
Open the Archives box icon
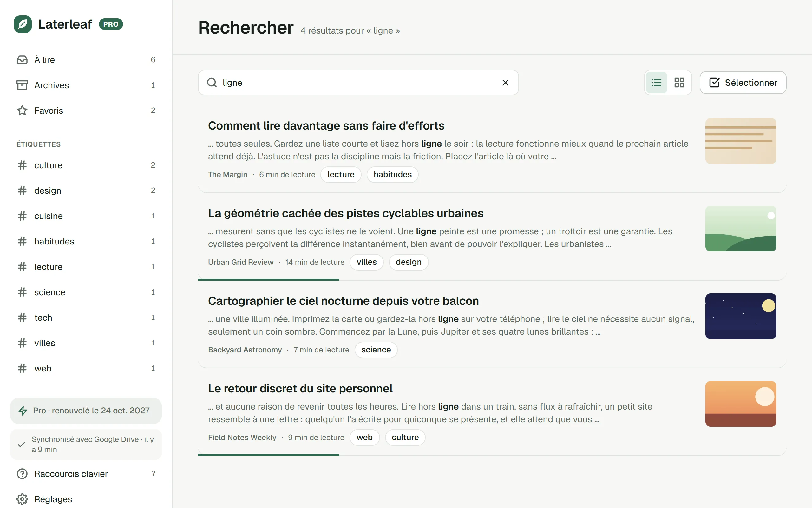coord(22,85)
